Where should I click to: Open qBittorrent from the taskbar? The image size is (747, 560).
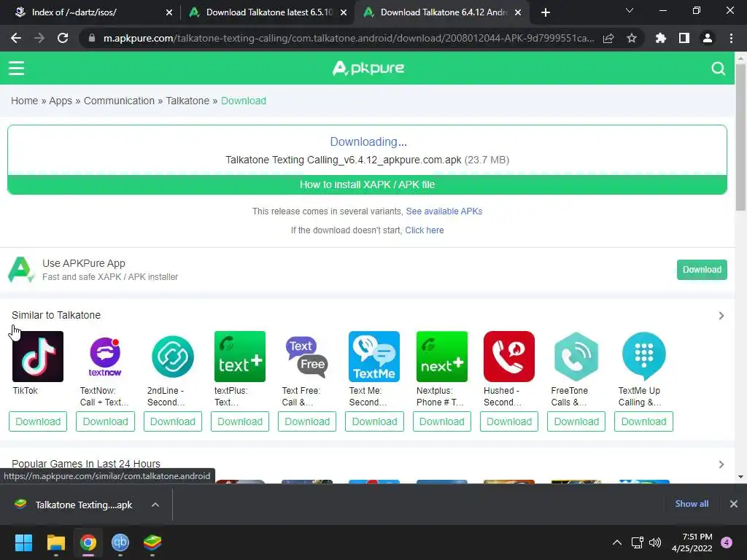[120, 542]
